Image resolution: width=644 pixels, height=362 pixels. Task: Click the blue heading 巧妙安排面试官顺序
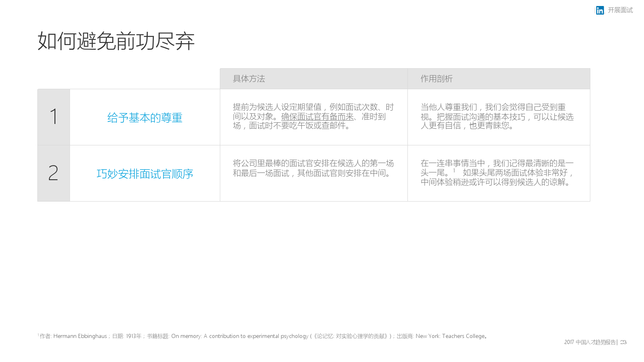coord(145,174)
